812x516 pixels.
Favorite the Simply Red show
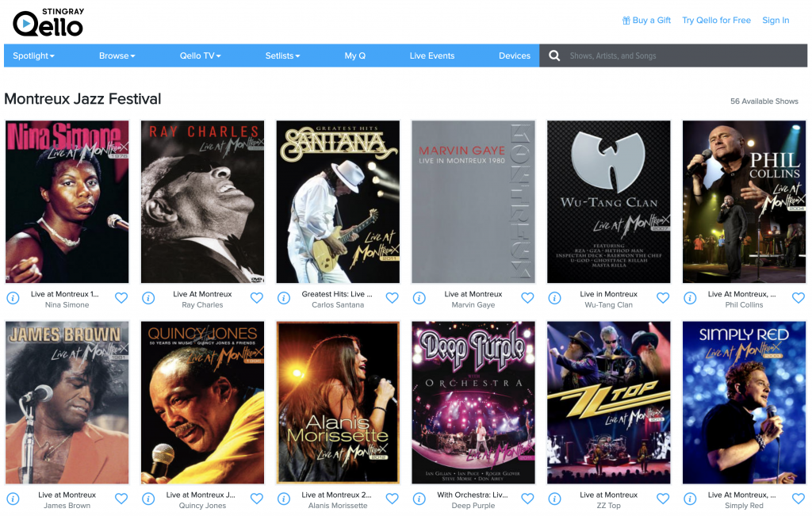click(x=799, y=499)
